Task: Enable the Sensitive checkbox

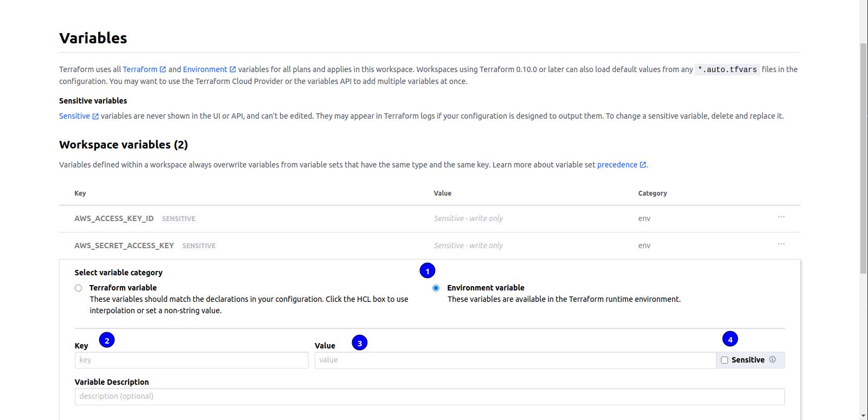Action: [724, 360]
